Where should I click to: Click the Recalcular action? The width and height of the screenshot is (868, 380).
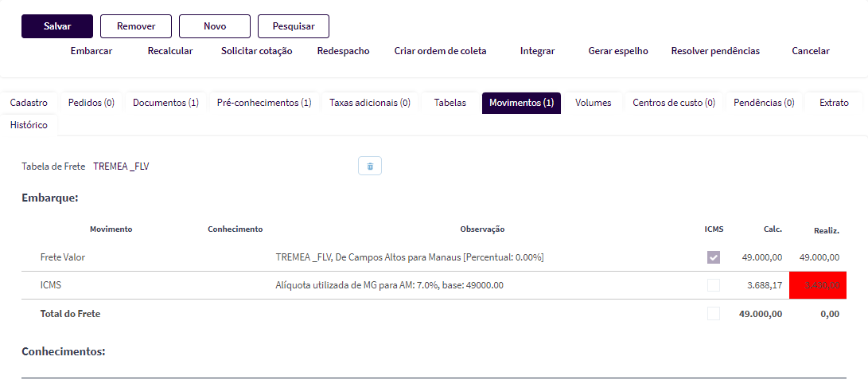click(170, 51)
